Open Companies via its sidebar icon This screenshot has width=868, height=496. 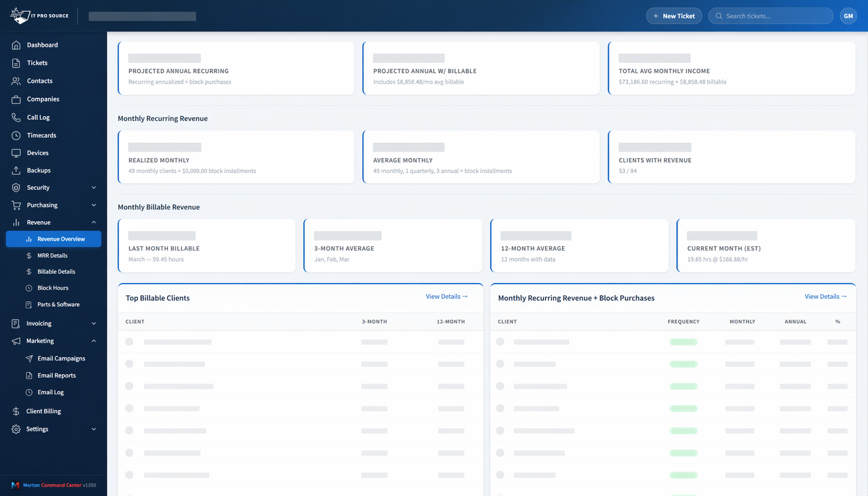(16, 99)
